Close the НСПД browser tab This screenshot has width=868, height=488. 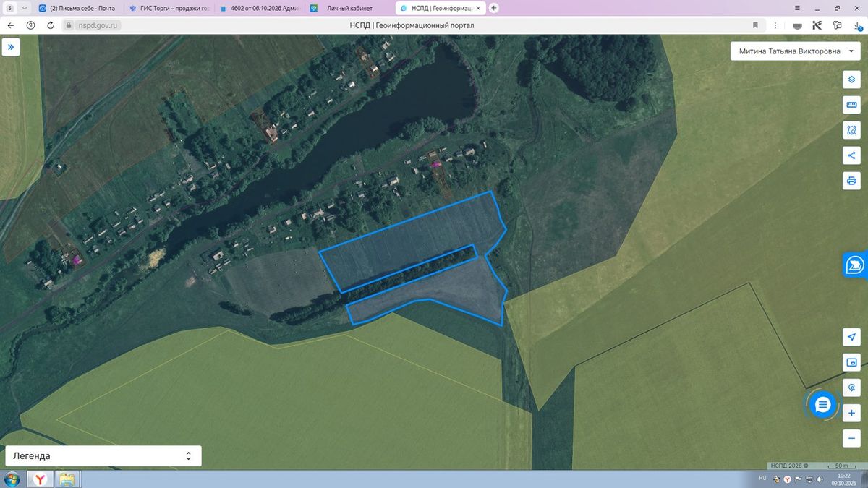tap(478, 8)
